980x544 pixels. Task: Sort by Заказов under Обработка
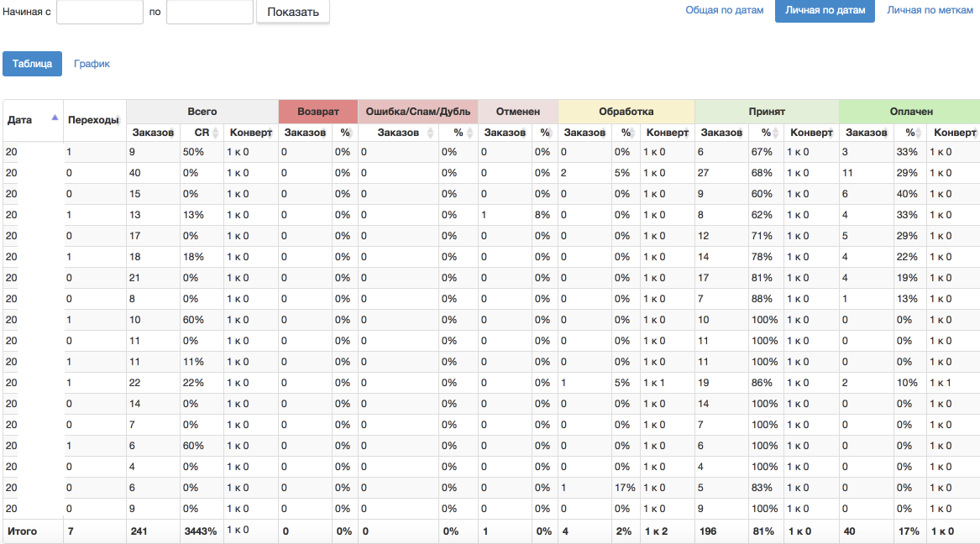coord(584,133)
